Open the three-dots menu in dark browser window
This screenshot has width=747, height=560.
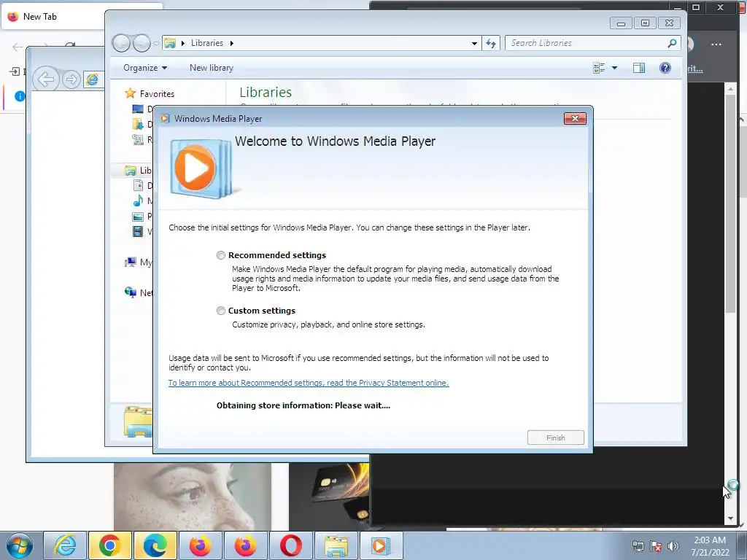[x=716, y=44]
